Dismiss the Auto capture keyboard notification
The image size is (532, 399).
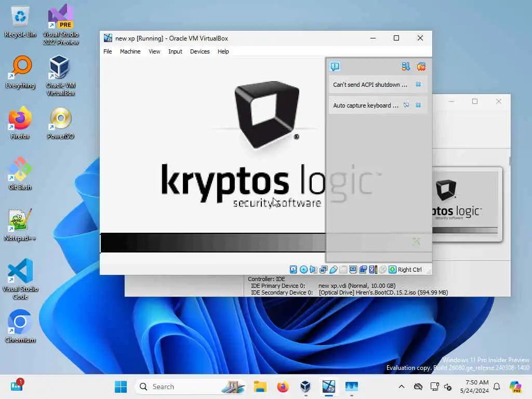[418, 105]
